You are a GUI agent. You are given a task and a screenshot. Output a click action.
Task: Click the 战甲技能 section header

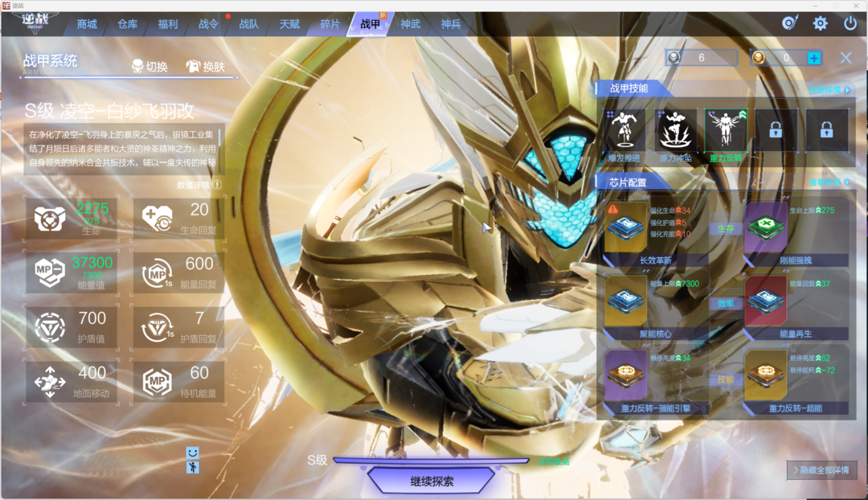(x=628, y=88)
